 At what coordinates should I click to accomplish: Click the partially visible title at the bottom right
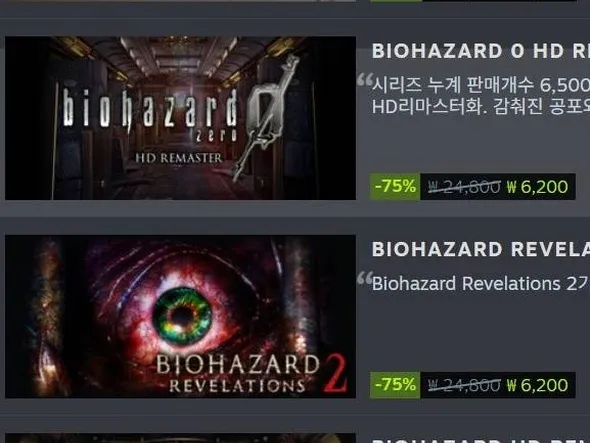coord(481,440)
